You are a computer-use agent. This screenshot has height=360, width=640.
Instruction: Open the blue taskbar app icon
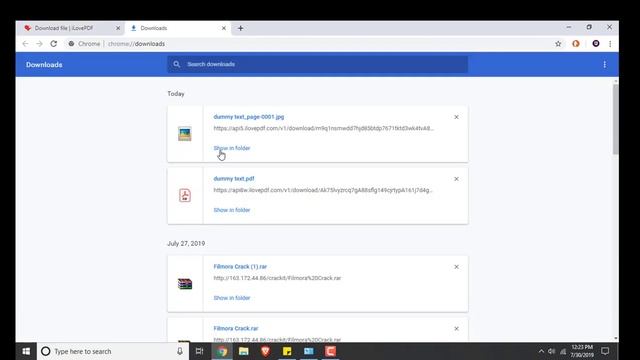(x=309, y=351)
